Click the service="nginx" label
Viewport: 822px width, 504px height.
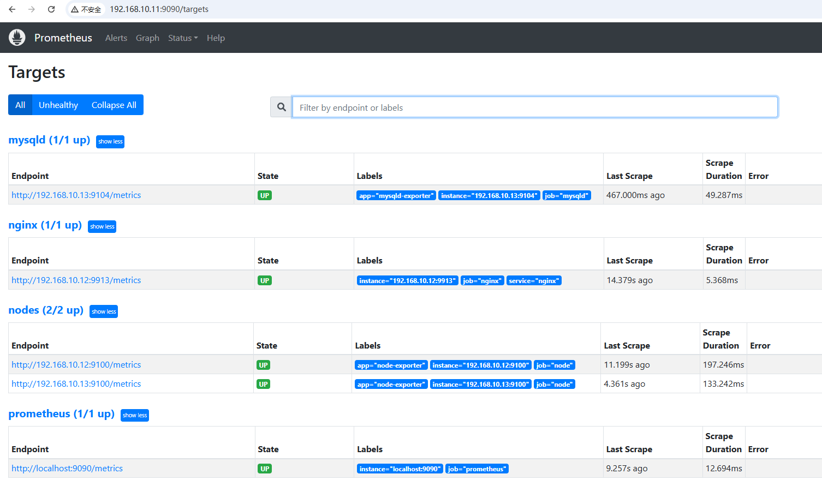(534, 281)
